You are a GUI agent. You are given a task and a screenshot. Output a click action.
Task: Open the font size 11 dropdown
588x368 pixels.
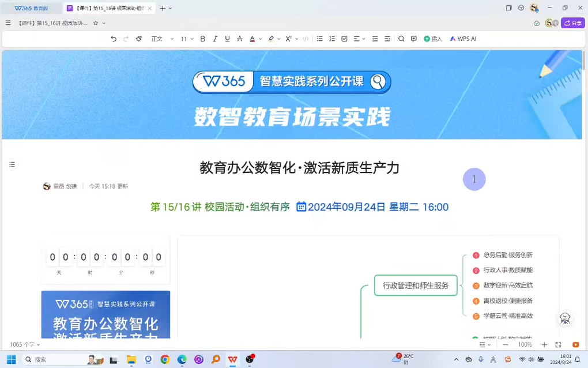(187, 39)
